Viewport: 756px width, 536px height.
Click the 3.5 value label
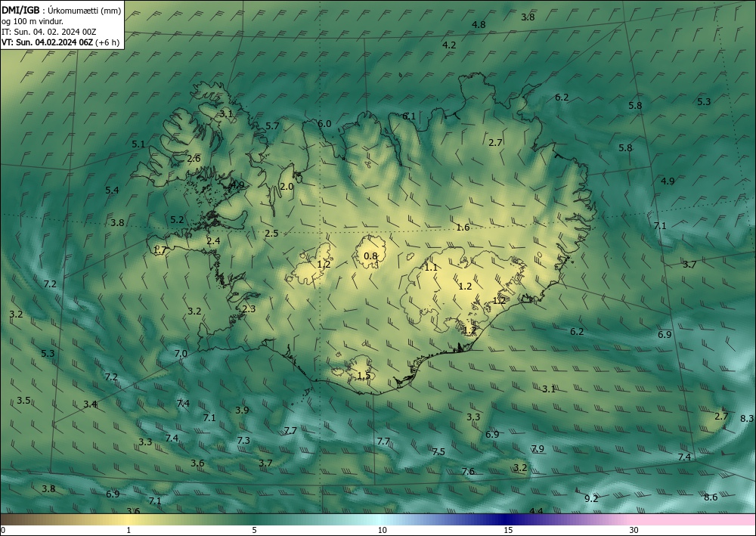pos(23,400)
